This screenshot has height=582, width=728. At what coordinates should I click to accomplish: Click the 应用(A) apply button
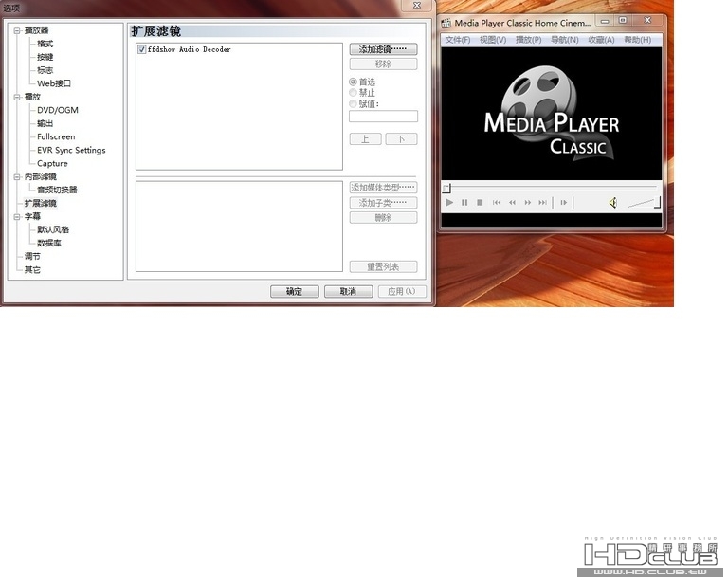point(402,291)
